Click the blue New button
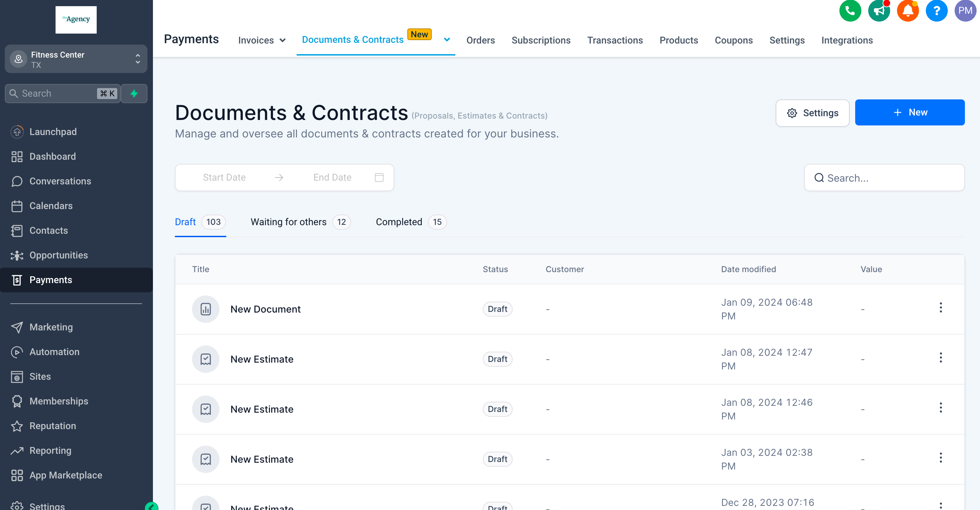980x510 pixels. tap(909, 112)
